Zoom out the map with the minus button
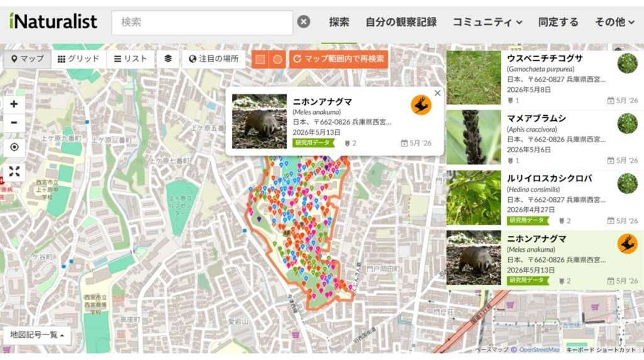 [14, 123]
